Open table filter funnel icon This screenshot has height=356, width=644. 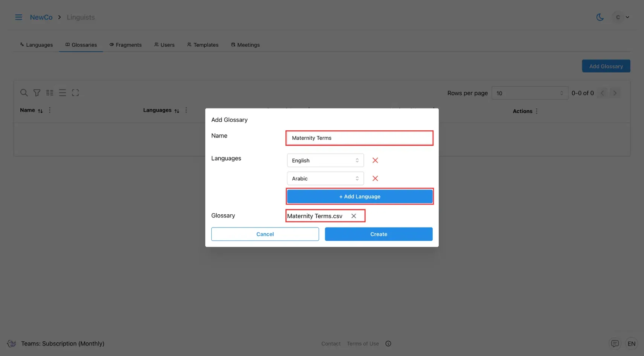(37, 93)
